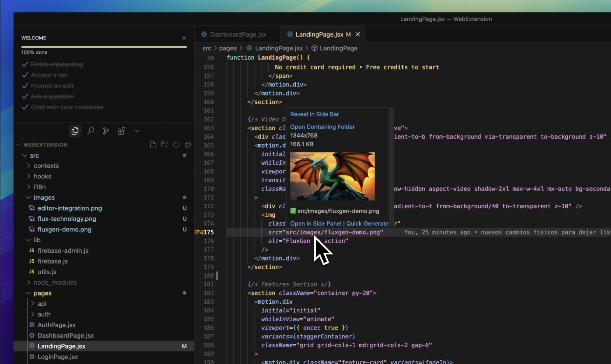Click the 'Chat with your codebase' checklist item
This screenshot has height=364, width=611.
pos(67,107)
